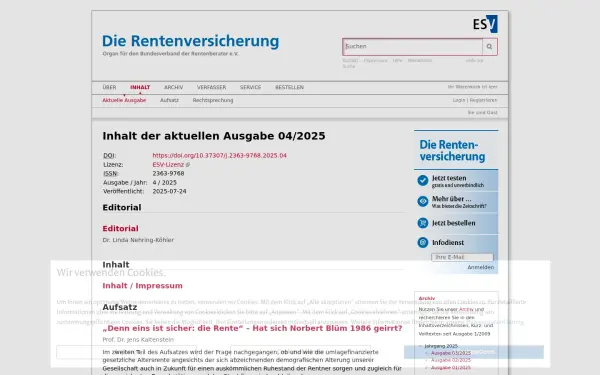Click the Mehr über eye icon
600x375 pixels.
click(423, 201)
